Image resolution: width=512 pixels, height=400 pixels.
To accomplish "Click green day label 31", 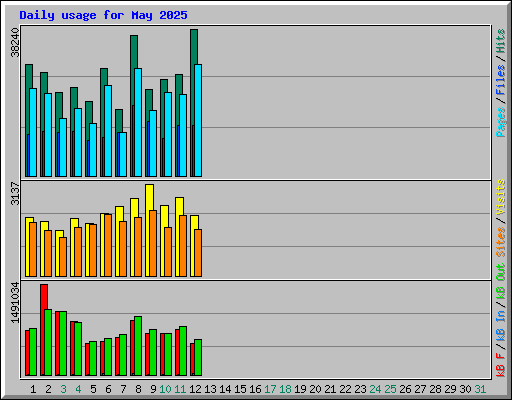I will (480, 389).
